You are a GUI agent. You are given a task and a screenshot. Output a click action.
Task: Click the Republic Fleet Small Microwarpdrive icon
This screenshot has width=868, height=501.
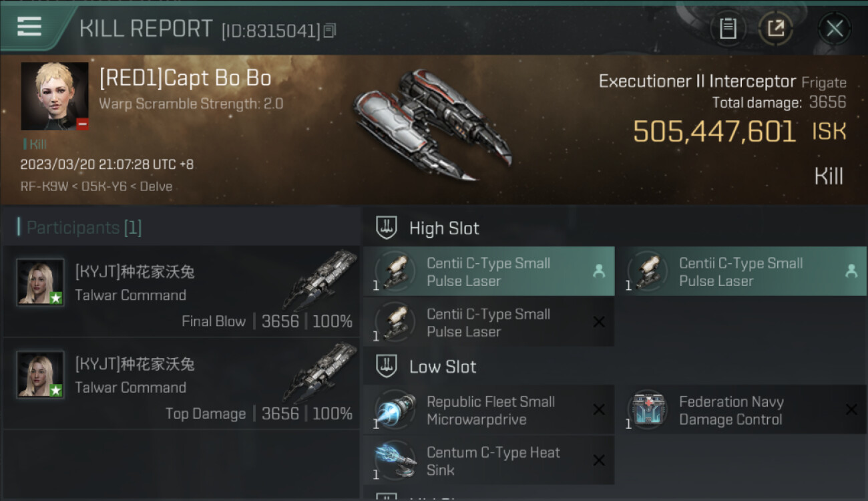395,409
